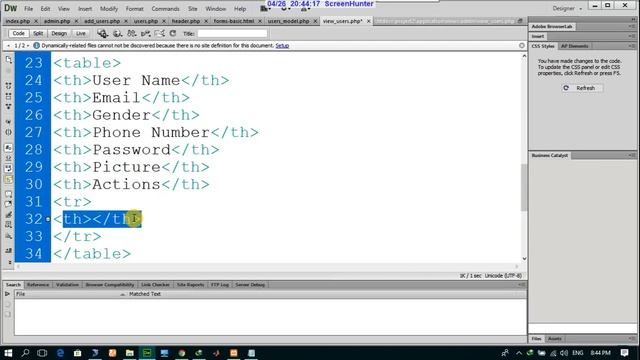640x360 pixels.
Task: Click the Refresh Design View icon in toolbar
Action: pyautogui.click(x=173, y=33)
